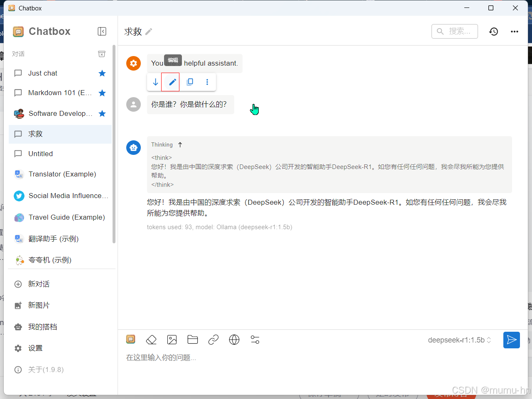Open 夸夸机 (示例) conversation
Viewport: 532px width, 399px height.
60,260
